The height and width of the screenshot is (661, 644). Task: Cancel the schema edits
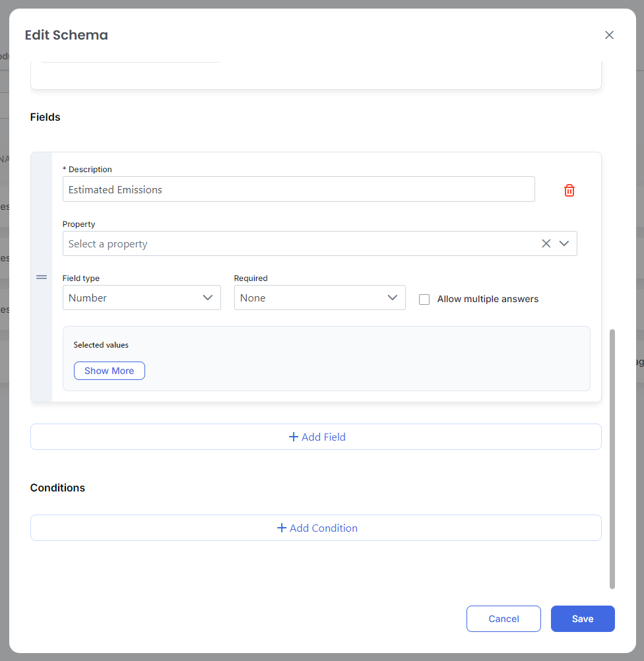(x=503, y=618)
